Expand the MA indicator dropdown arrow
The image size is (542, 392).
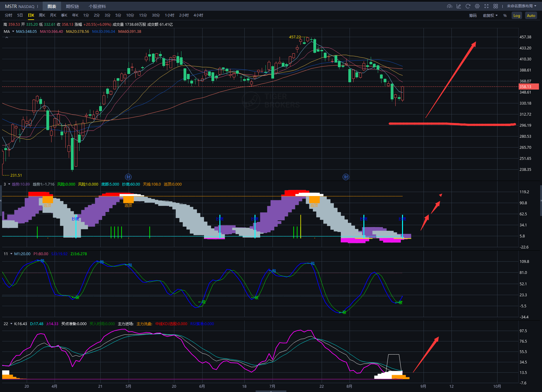[13, 32]
